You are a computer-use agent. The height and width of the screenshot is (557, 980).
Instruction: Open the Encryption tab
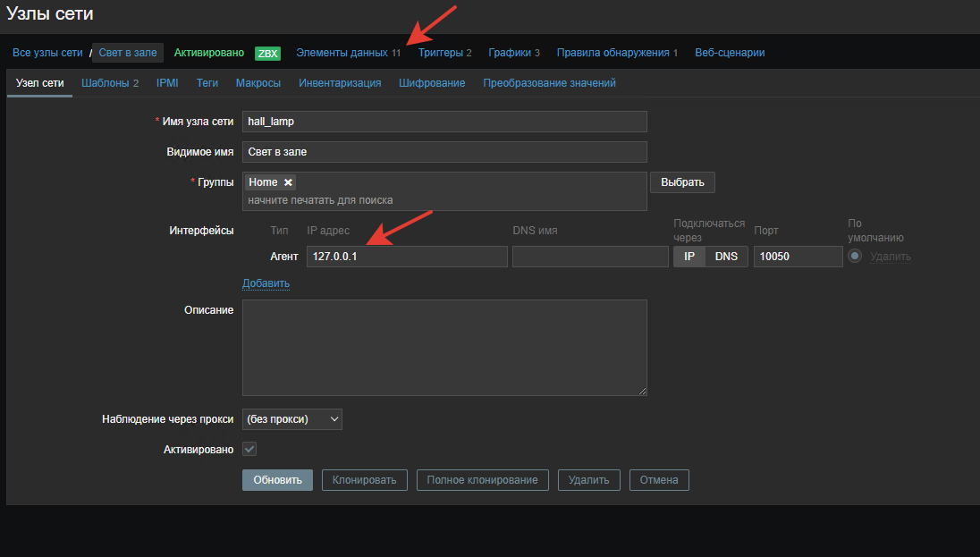point(432,83)
